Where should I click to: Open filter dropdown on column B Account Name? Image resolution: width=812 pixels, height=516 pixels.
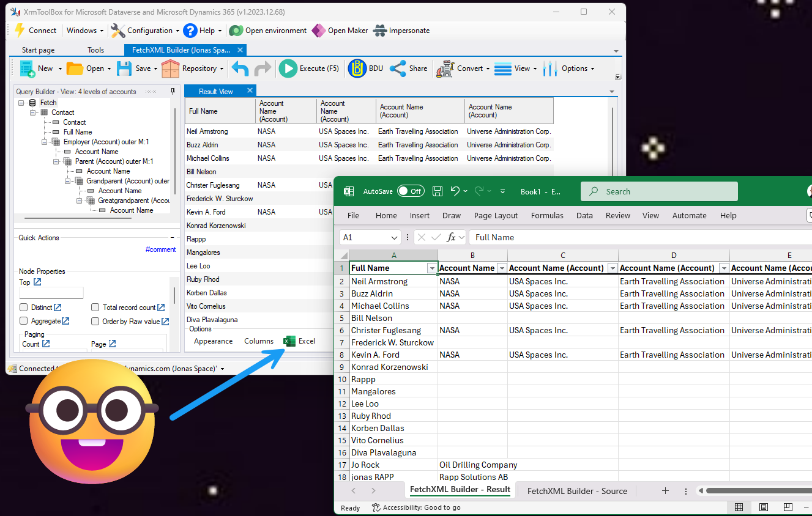coord(502,268)
